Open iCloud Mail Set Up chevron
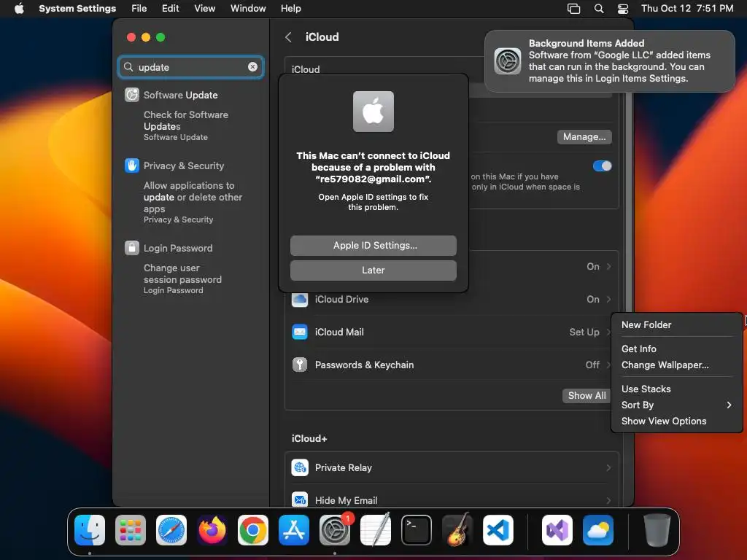Viewport: 747px width, 560px height. (608, 332)
